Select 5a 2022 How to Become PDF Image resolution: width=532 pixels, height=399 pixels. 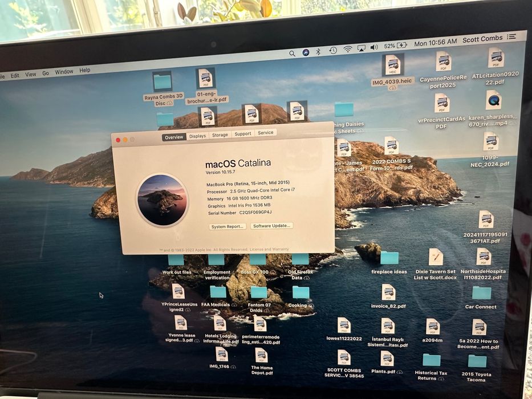pos(479,327)
